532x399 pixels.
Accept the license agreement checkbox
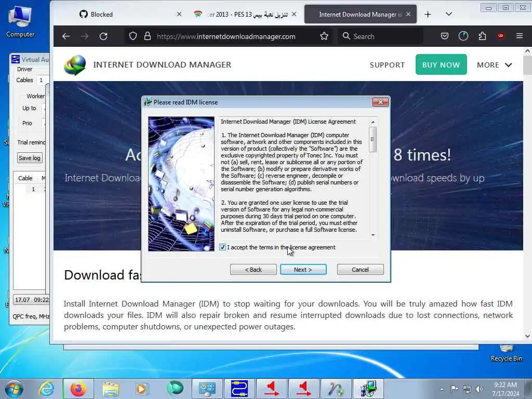click(x=222, y=247)
